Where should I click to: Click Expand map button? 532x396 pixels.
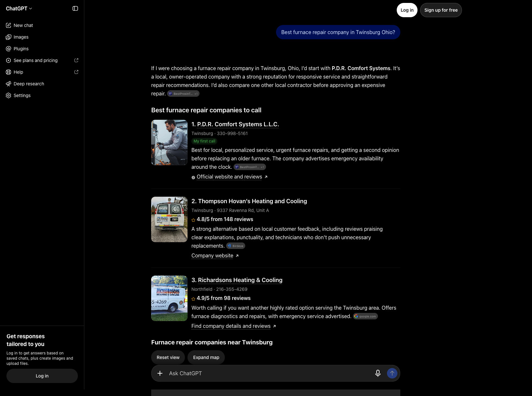206,357
